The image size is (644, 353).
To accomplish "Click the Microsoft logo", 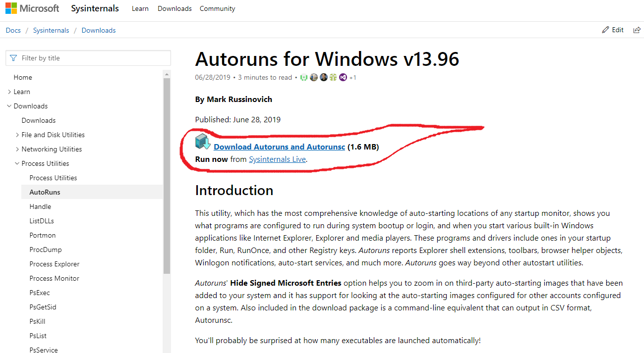I will pos(32,8).
